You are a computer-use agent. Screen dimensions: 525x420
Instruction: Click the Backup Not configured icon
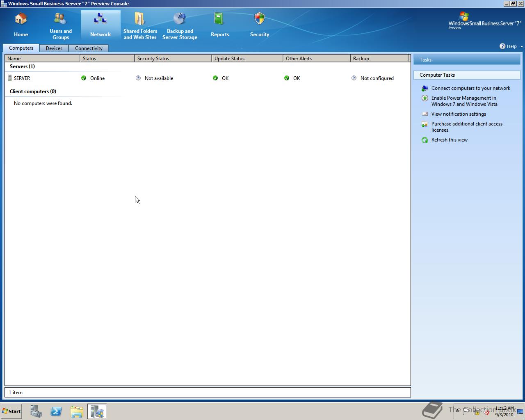click(354, 78)
